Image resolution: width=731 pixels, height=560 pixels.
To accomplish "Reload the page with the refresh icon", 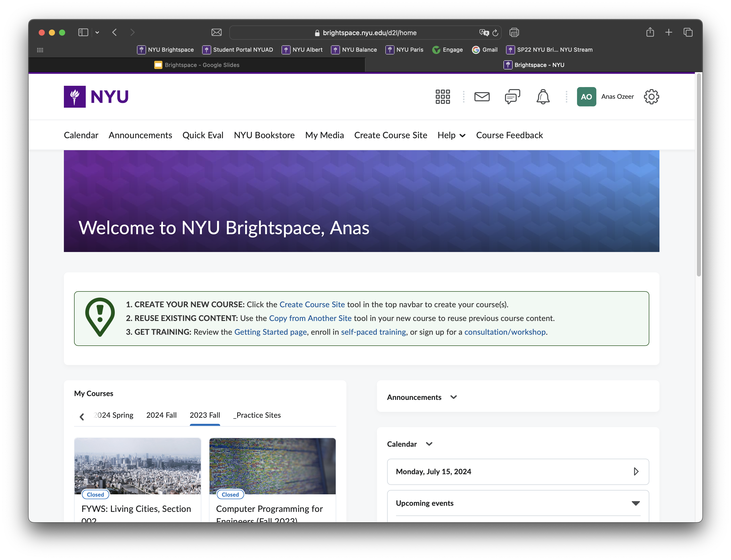I will tap(495, 33).
